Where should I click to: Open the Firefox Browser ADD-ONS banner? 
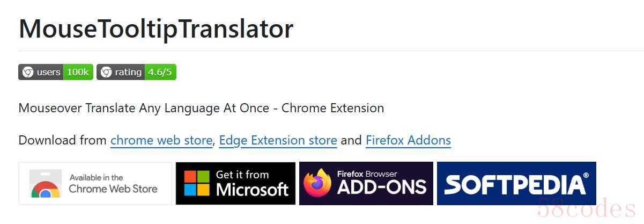366,184
